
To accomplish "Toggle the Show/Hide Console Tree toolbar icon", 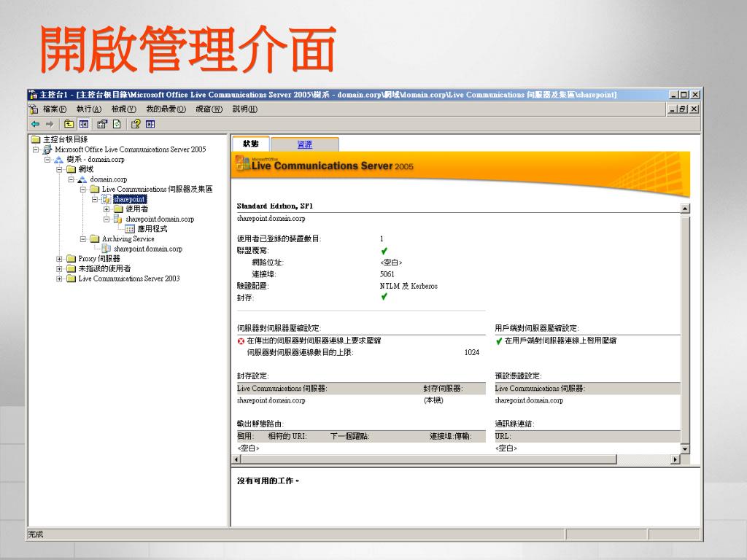I will [84, 124].
